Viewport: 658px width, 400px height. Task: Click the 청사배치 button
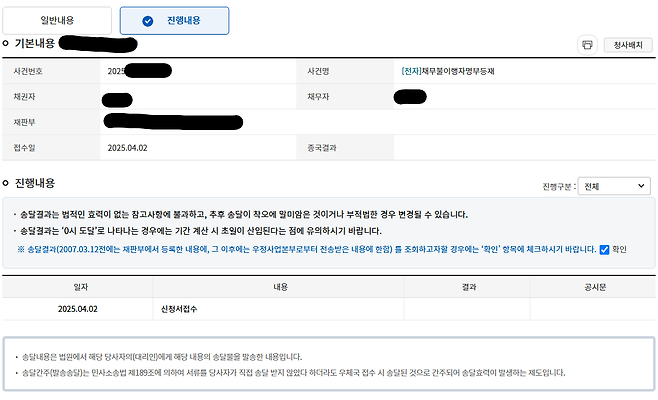(628, 45)
